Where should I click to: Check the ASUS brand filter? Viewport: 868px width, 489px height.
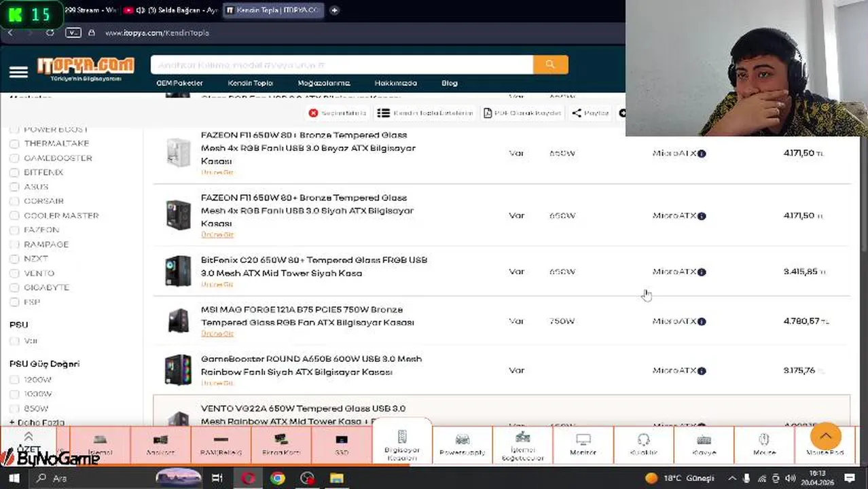coord(14,187)
